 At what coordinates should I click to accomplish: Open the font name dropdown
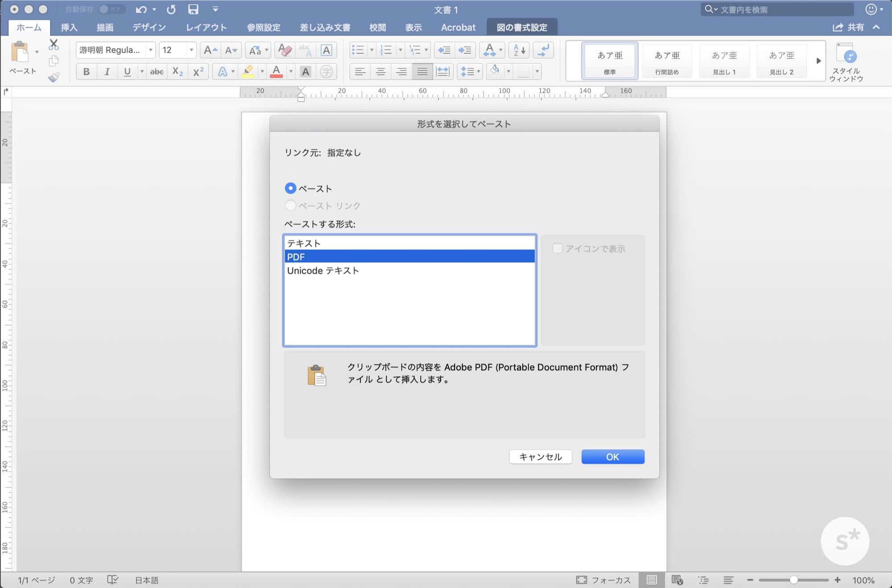tap(151, 50)
